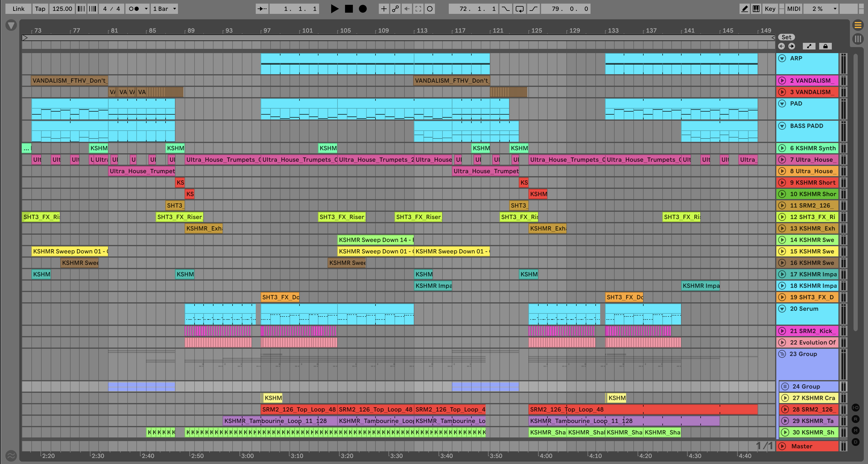Viewport: 868px width, 464px height.
Task: Click the Tap tempo button
Action: coord(40,9)
